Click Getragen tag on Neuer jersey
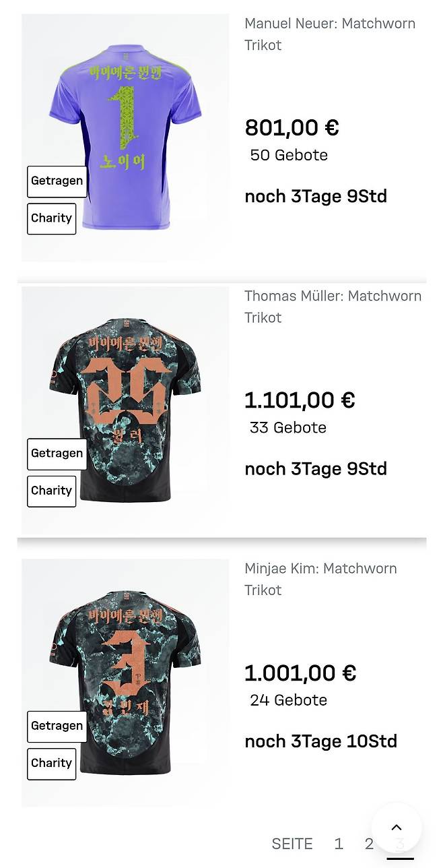Image resolution: width=443 pixels, height=868 pixels. [x=57, y=181]
